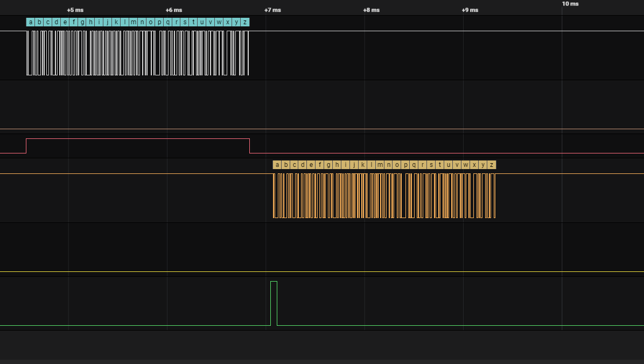644x364 pixels.
Task: Click the falling edge of the red signal
Action: tap(249, 145)
